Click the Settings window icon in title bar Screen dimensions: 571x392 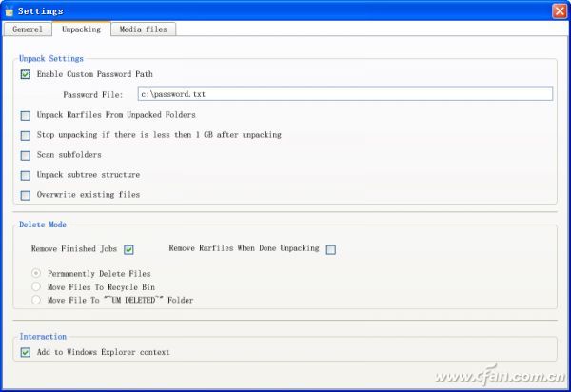(10, 10)
